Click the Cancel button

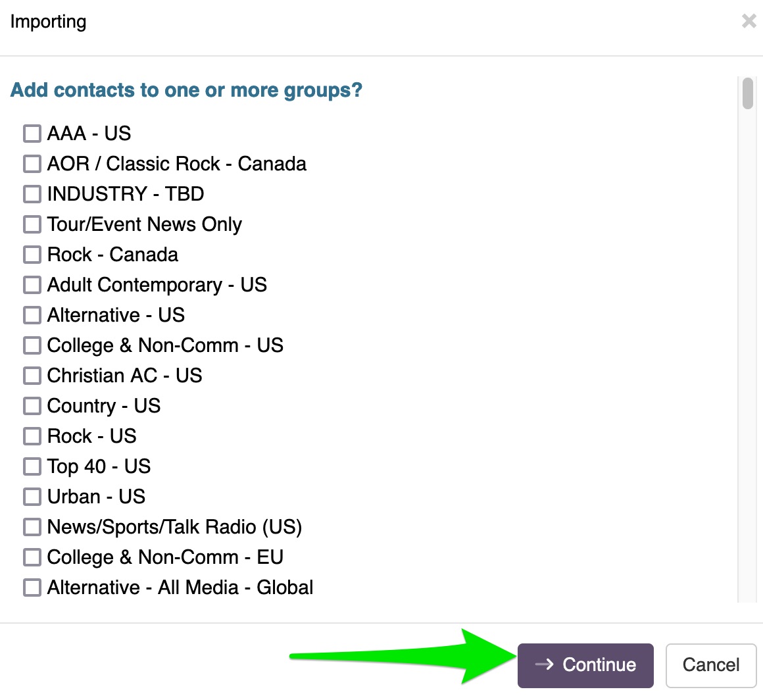[710, 665]
